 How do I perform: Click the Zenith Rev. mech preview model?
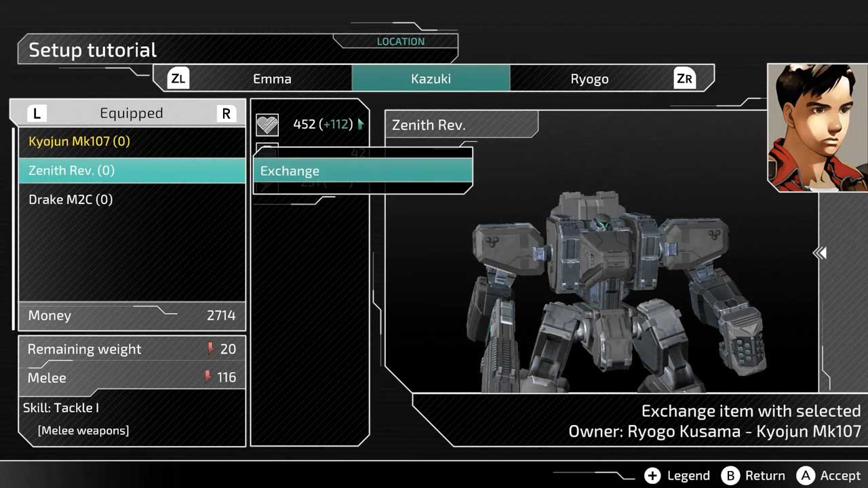tap(604, 291)
